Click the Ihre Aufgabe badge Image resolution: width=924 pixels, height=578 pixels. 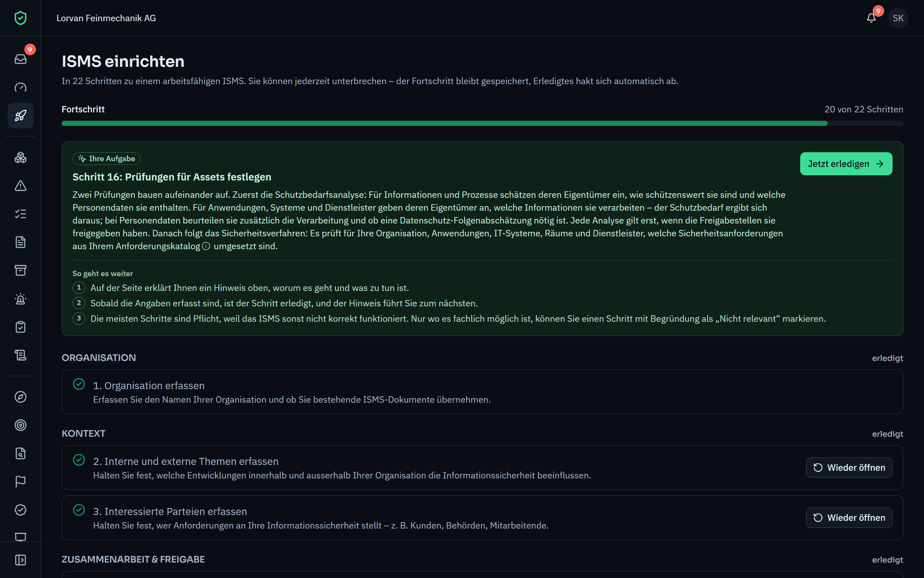click(107, 159)
